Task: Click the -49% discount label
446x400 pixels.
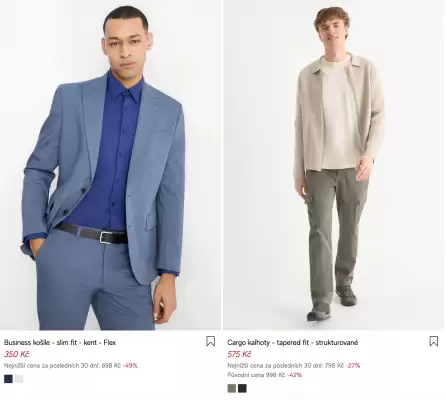Action: coord(130,365)
